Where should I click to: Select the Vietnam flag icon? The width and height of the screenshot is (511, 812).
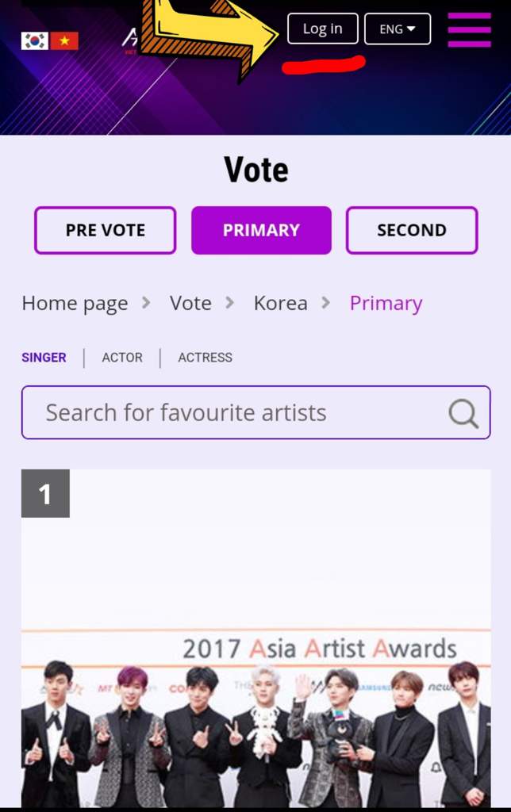(x=64, y=41)
